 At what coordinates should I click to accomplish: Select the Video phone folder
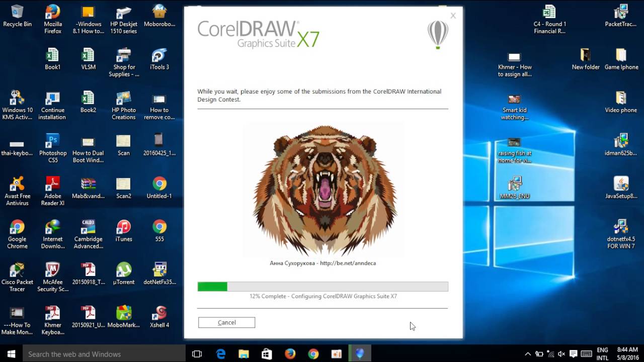coord(621,102)
